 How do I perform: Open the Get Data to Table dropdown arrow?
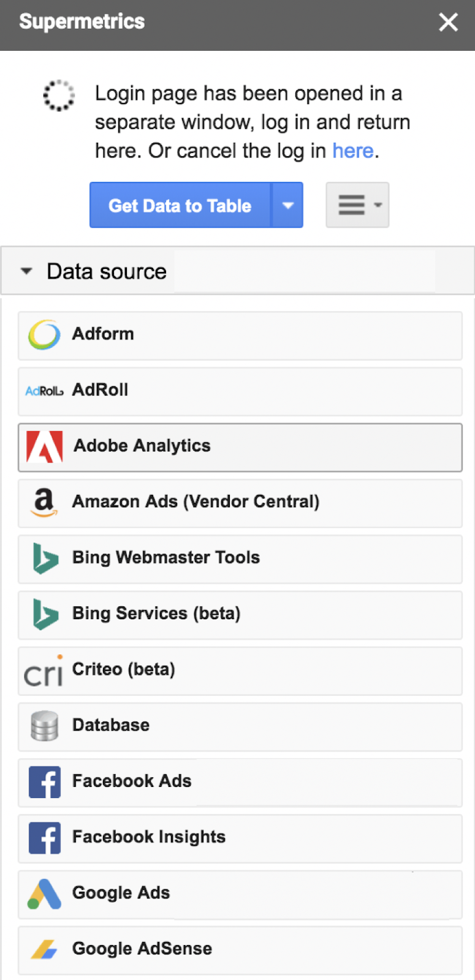[287, 205]
